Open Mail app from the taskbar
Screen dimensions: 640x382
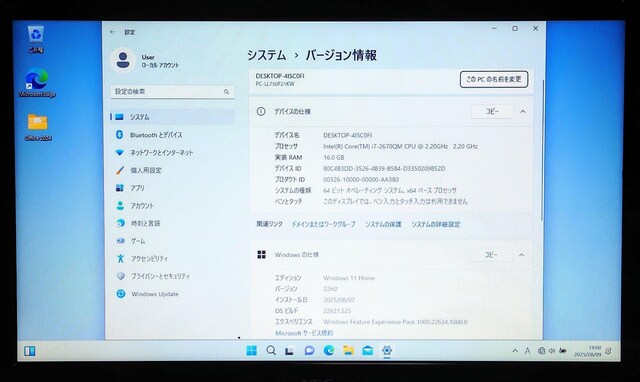click(367, 351)
